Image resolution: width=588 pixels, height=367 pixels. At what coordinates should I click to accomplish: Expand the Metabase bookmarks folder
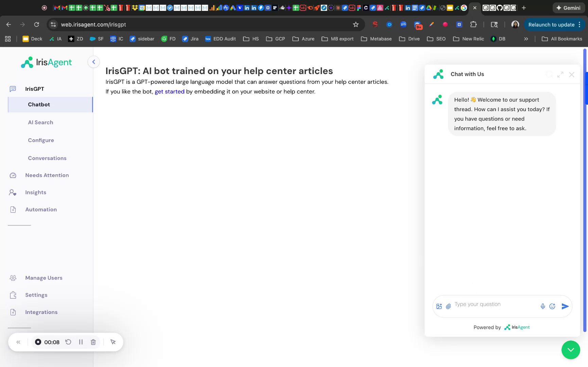376,39
